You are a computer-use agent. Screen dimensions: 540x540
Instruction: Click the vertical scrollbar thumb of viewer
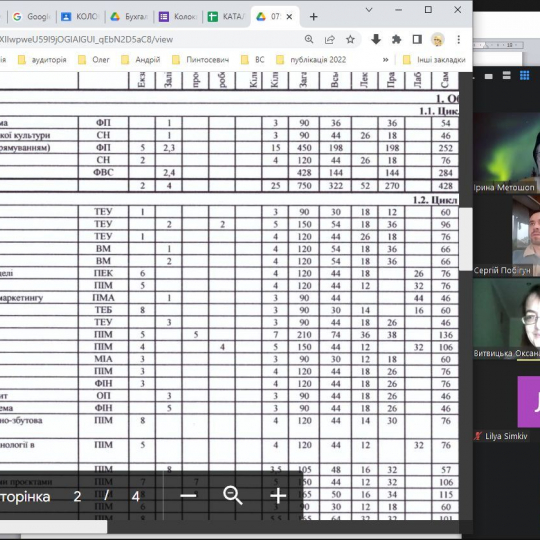[466, 239]
